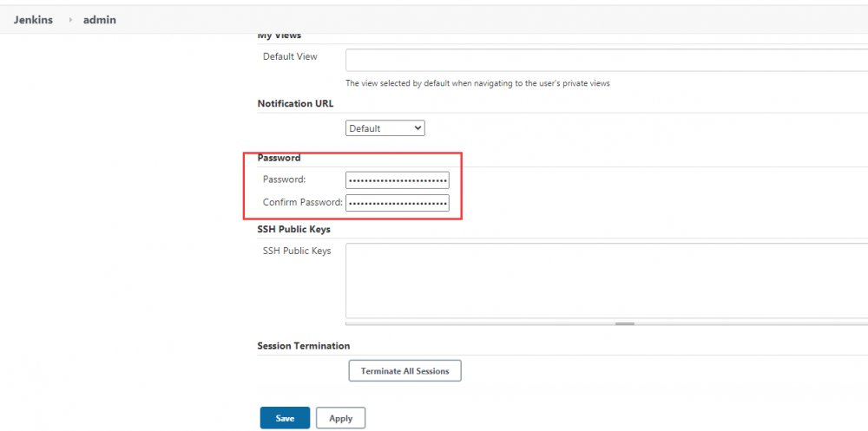Click the Confirm Password field label
The image size is (868, 431).
click(x=302, y=202)
